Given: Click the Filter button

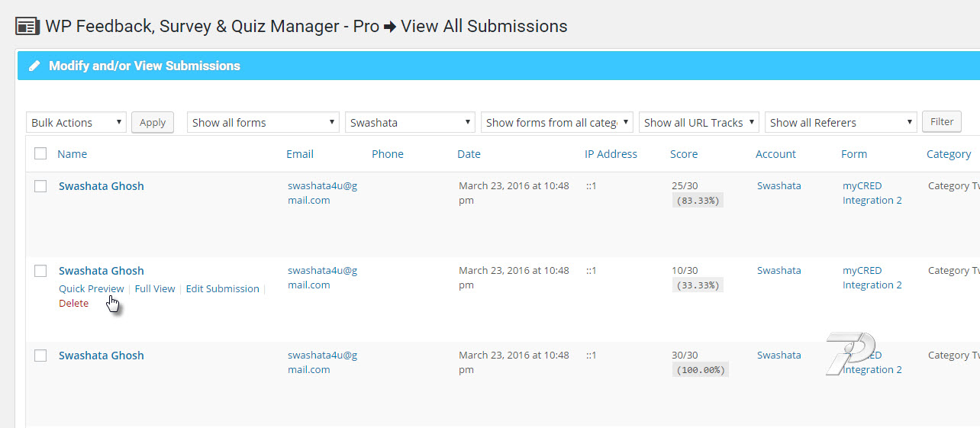Looking at the screenshot, I should (x=942, y=121).
